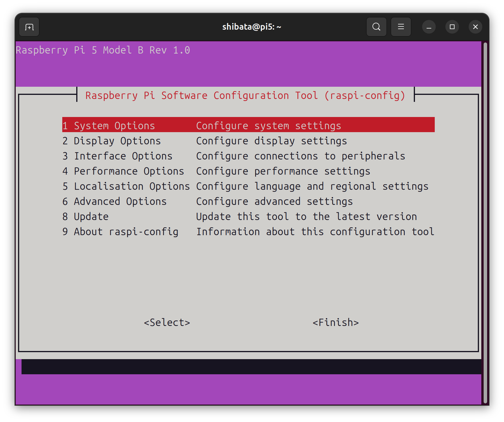Click Update to update the tool
The height and width of the screenshot is (422, 504).
(91, 216)
